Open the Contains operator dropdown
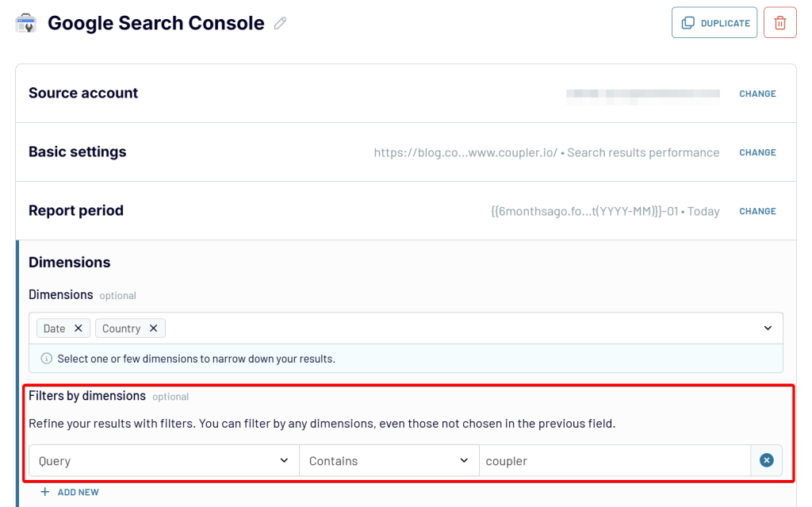812x507 pixels. click(389, 460)
